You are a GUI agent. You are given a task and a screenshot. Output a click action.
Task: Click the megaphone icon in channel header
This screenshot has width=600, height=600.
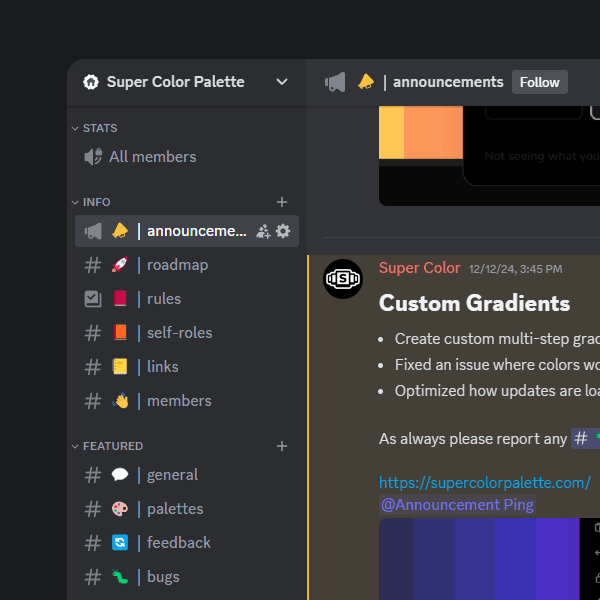point(335,82)
